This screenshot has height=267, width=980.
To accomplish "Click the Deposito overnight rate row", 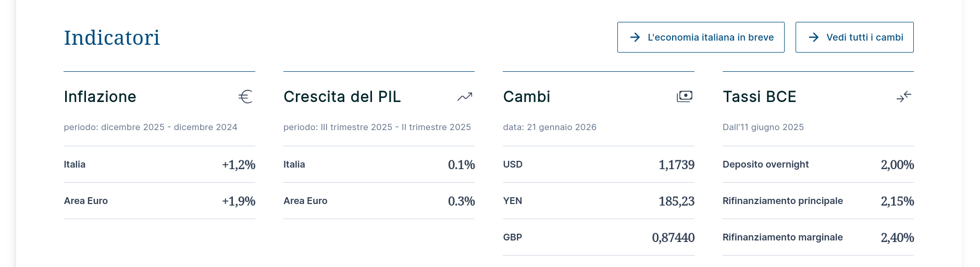I will coord(817,164).
